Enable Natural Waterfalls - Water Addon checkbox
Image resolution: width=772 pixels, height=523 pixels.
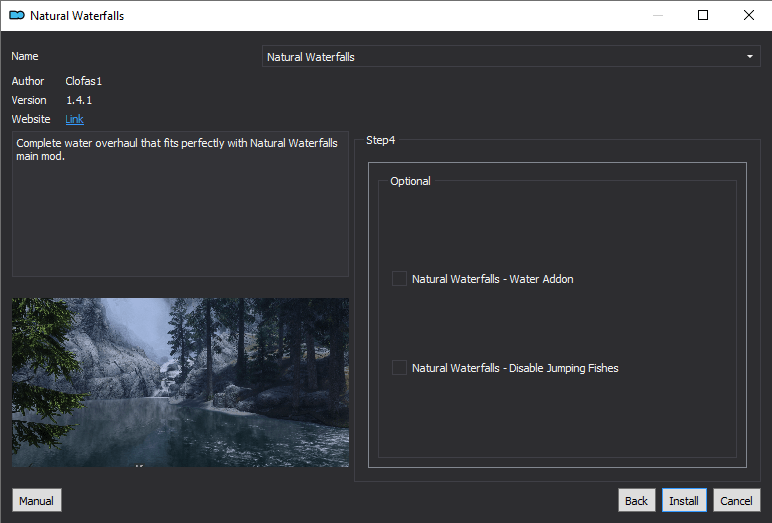[399, 279]
